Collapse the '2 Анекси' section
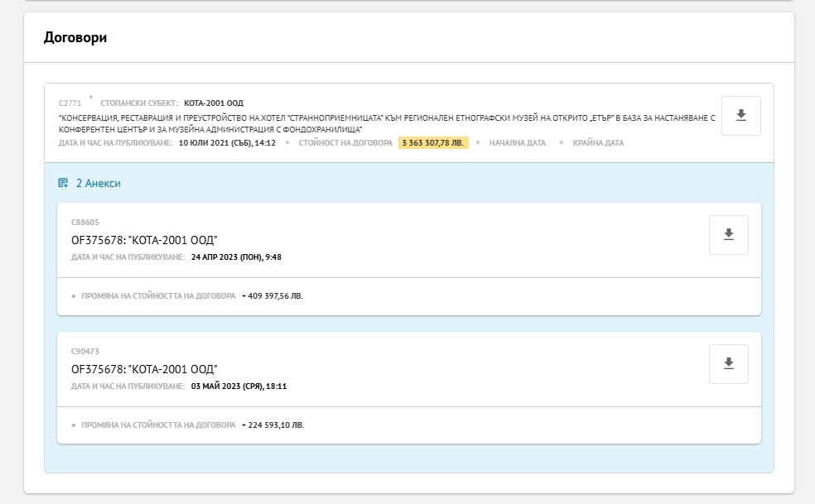 98,183
